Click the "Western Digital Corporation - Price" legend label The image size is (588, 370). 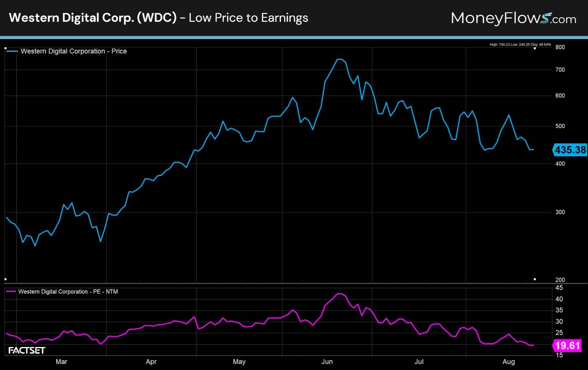point(74,51)
